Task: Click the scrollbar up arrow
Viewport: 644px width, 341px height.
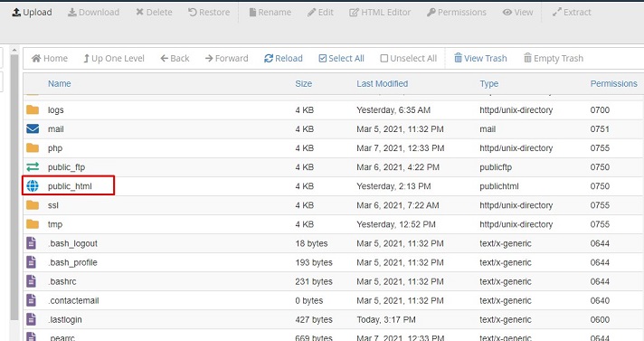Action: pyautogui.click(x=14, y=50)
